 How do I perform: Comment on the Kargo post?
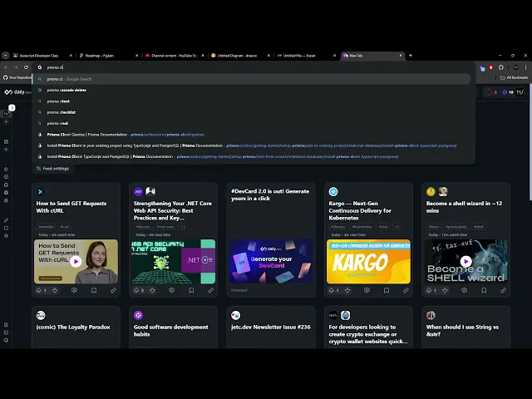367,290
